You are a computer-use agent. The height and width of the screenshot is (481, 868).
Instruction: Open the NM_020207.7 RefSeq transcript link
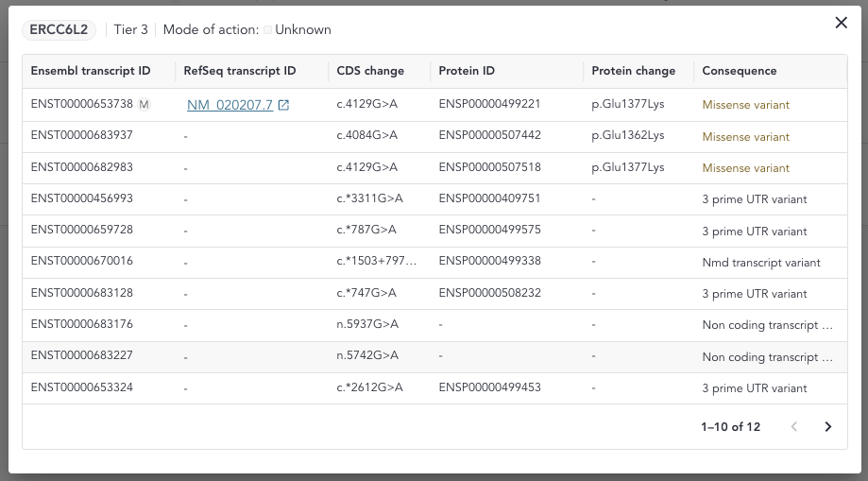pos(230,105)
